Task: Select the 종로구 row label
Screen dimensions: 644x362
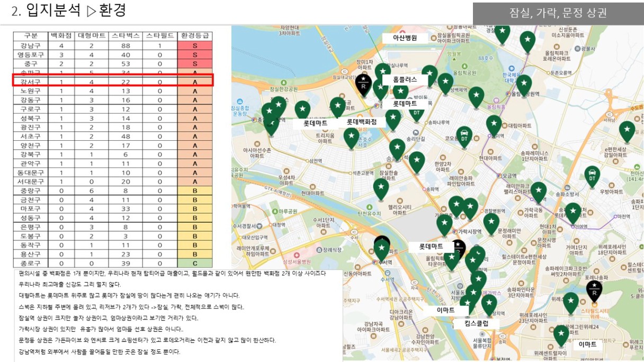Action: [x=30, y=263]
